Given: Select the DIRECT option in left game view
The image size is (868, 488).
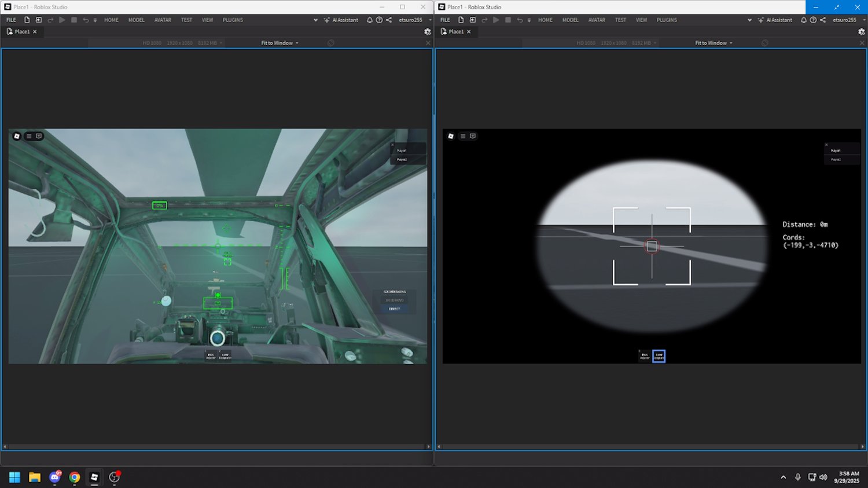Looking at the screenshot, I should click(x=395, y=309).
